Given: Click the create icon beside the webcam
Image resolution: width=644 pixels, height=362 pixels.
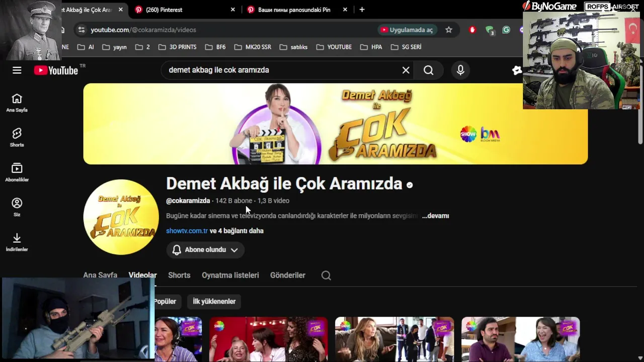Looking at the screenshot, I should (x=517, y=70).
